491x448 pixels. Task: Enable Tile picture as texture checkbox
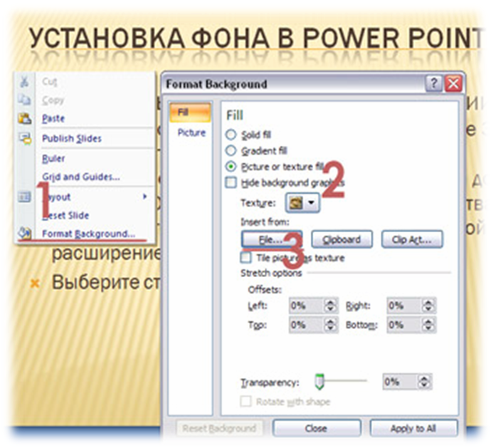[x=245, y=258]
